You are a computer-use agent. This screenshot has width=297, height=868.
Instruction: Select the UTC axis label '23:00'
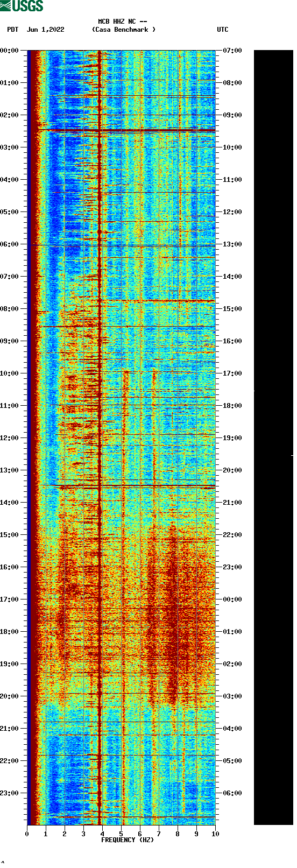tap(232, 567)
